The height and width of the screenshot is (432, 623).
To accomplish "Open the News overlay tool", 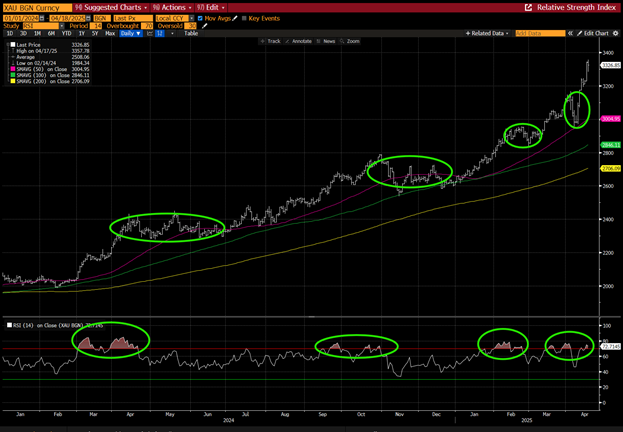I will (x=326, y=41).
